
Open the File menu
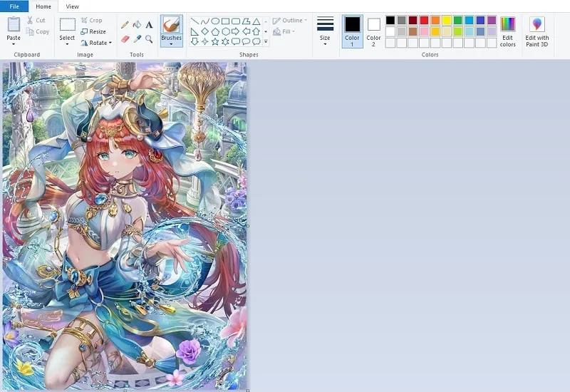[x=14, y=6]
